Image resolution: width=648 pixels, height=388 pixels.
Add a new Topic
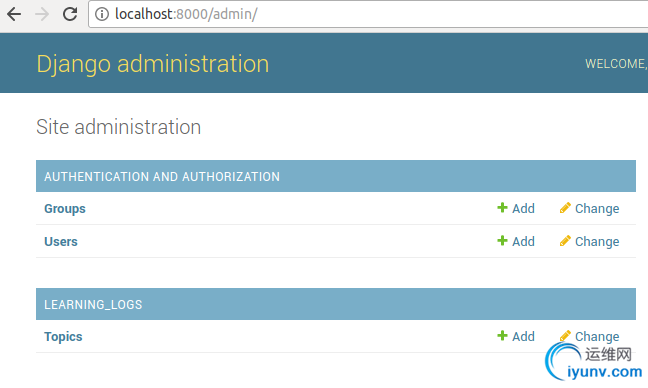[x=523, y=336]
